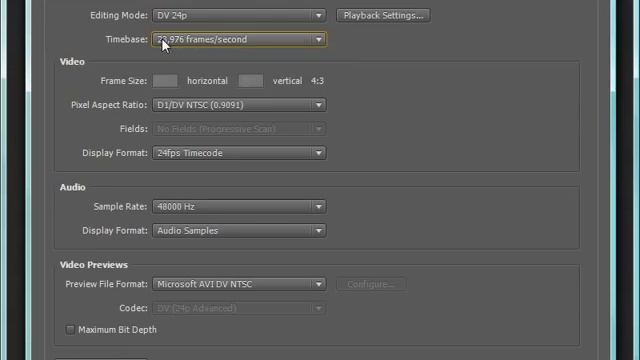The image size is (640, 360).
Task: Click the Video Previews section heading
Action: pos(94,265)
